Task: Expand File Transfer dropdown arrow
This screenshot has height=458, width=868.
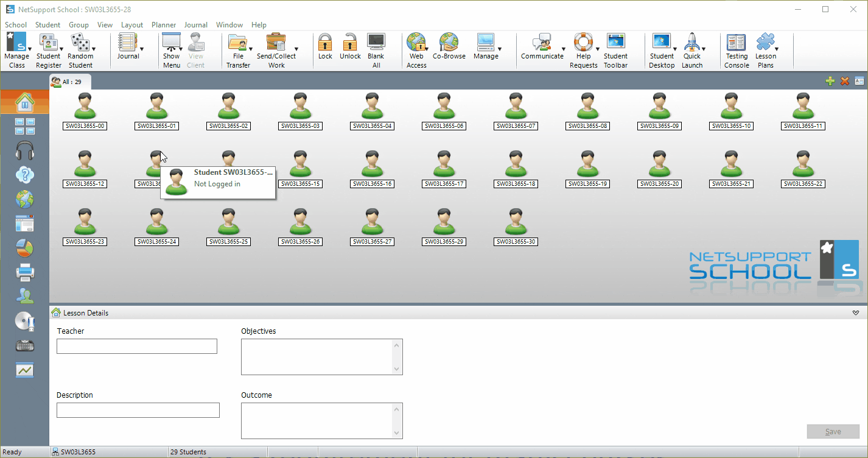Action: [x=251, y=49]
